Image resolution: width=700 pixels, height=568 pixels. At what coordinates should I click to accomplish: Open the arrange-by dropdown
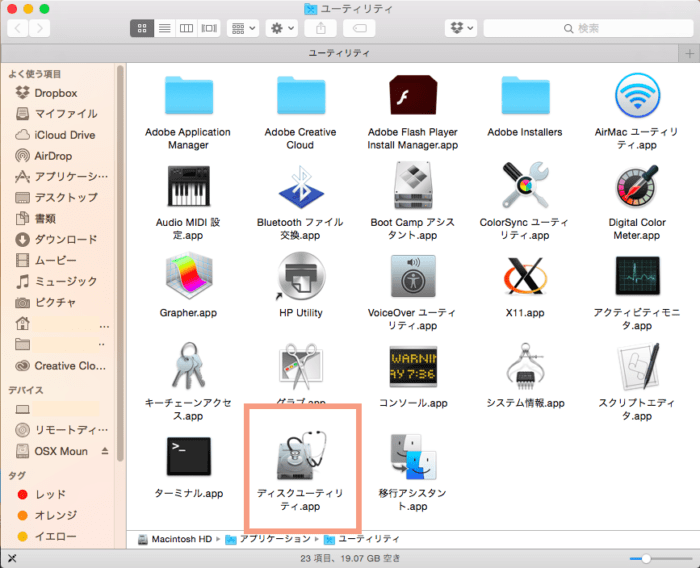pos(243,29)
